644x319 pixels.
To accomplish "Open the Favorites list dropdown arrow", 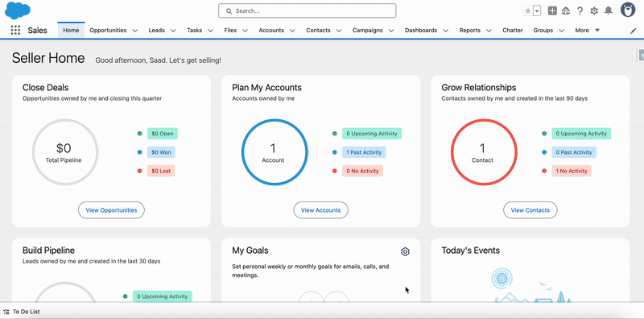I will click(x=537, y=10).
